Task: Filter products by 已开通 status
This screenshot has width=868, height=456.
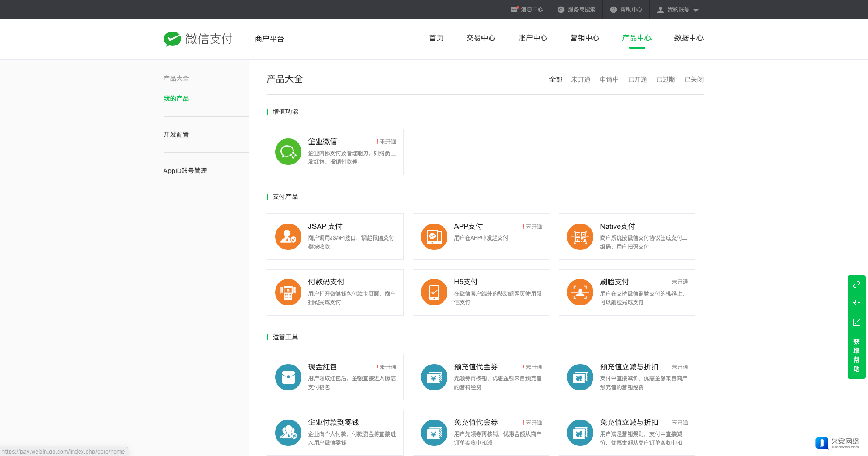Action: coord(637,80)
